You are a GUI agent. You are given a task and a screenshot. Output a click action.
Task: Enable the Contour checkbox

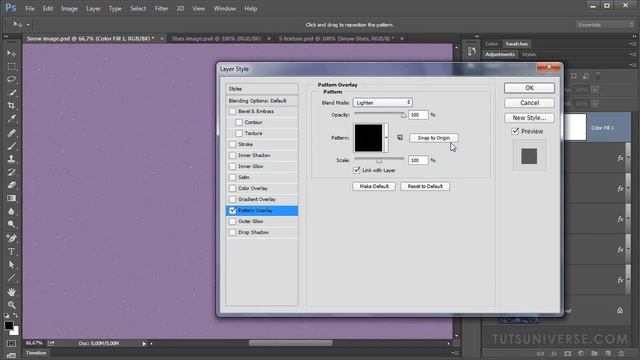[239, 122]
